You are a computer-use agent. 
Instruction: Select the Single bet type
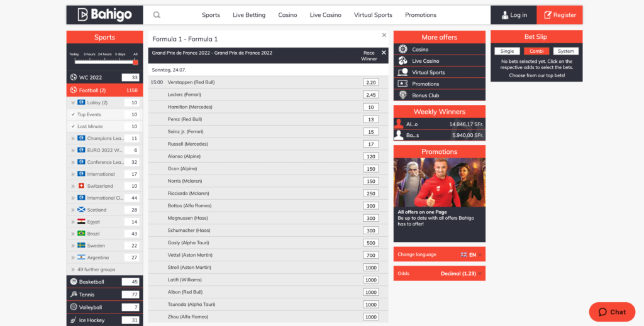pyautogui.click(x=507, y=52)
